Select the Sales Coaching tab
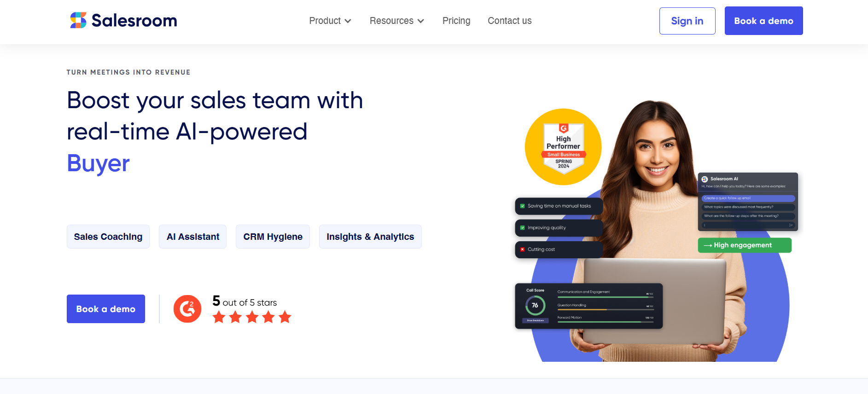The width and height of the screenshot is (868, 394). [108, 237]
